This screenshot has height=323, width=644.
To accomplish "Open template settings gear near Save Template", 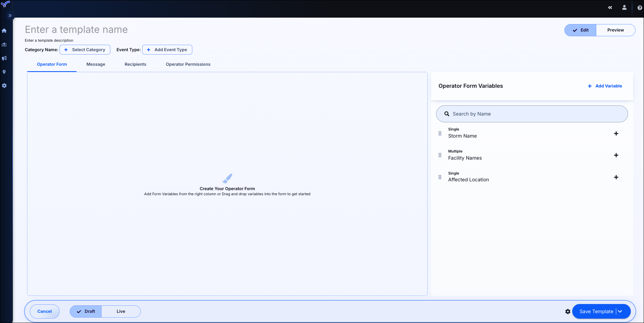I will click(568, 311).
